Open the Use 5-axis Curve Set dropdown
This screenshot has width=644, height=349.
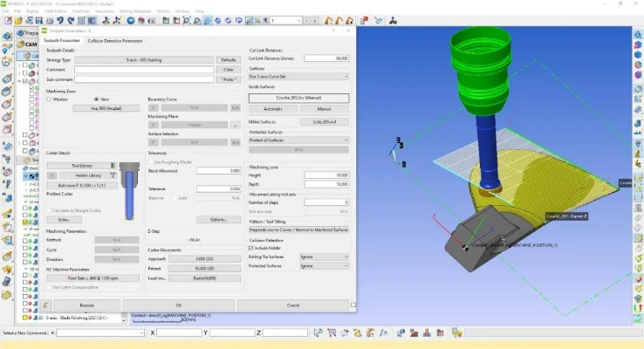pos(298,77)
